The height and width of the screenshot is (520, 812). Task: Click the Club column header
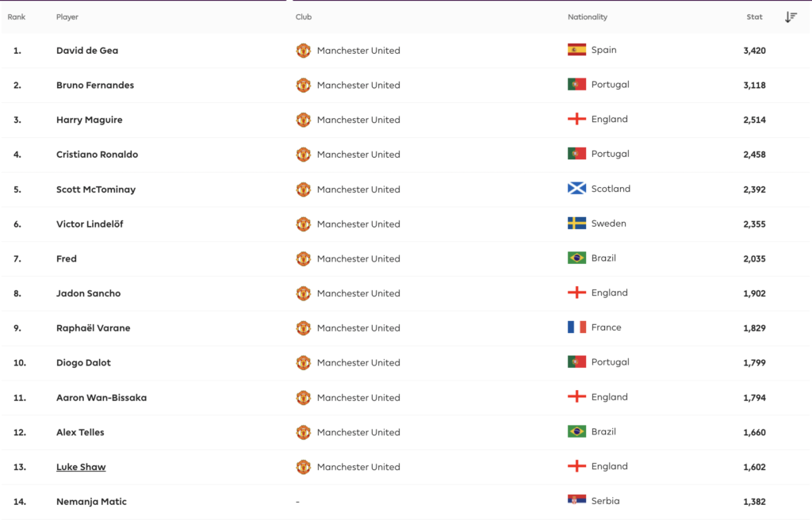coord(304,17)
